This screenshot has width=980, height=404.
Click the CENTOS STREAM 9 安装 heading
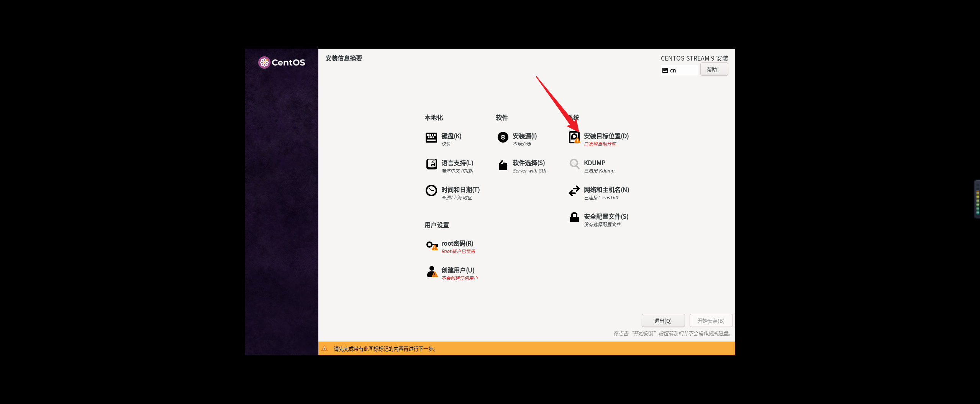694,58
